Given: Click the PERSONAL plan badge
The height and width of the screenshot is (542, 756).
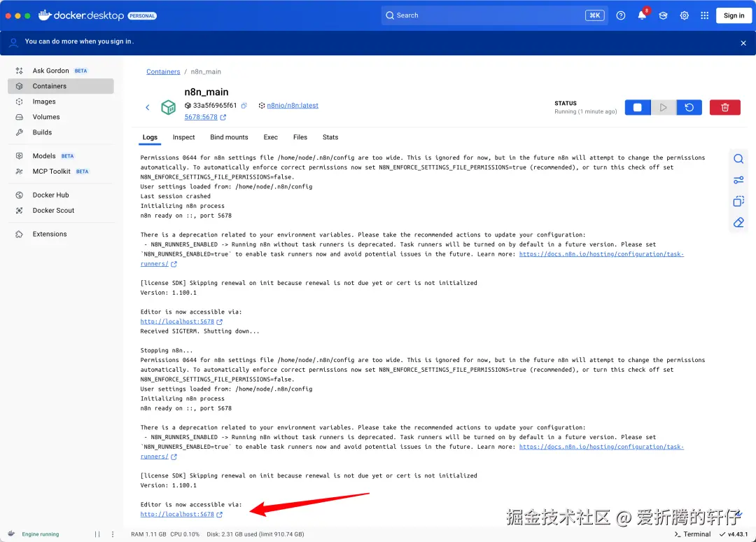Looking at the screenshot, I should 142,16.
